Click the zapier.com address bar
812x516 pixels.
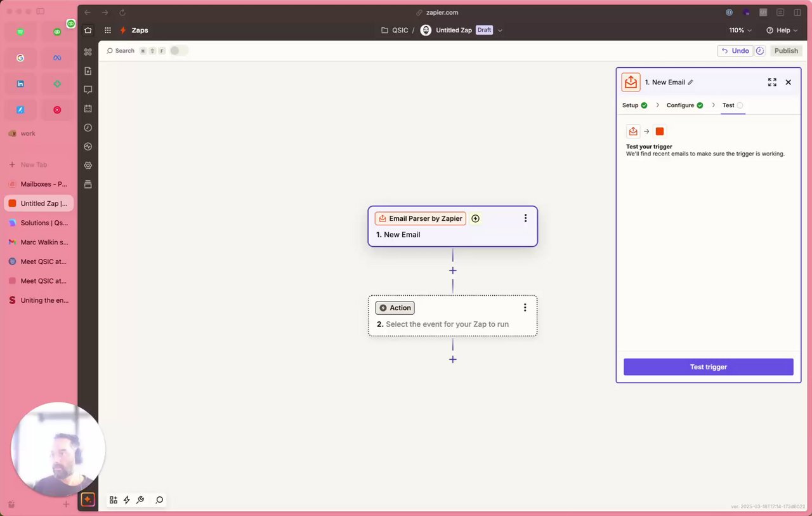coord(438,12)
